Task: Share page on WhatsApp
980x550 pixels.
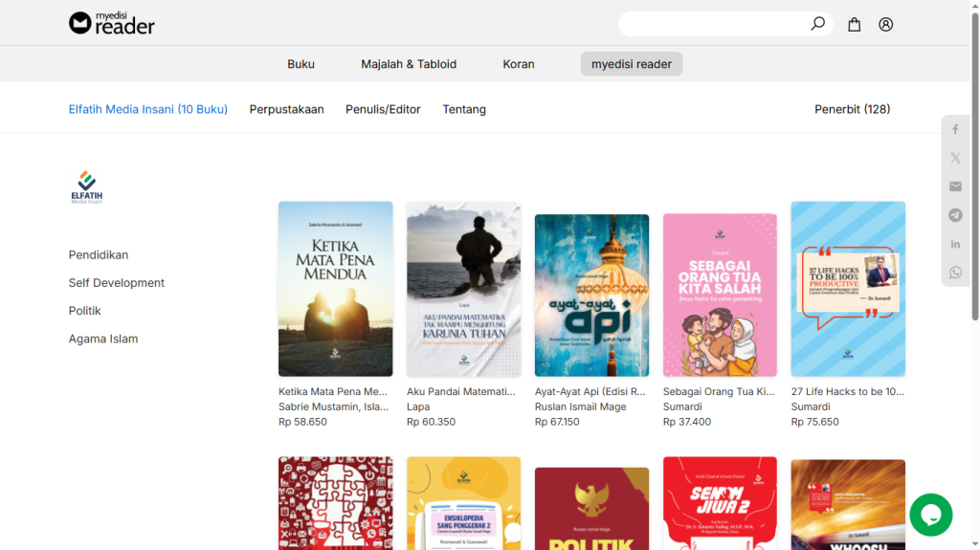Action: pos(955,273)
